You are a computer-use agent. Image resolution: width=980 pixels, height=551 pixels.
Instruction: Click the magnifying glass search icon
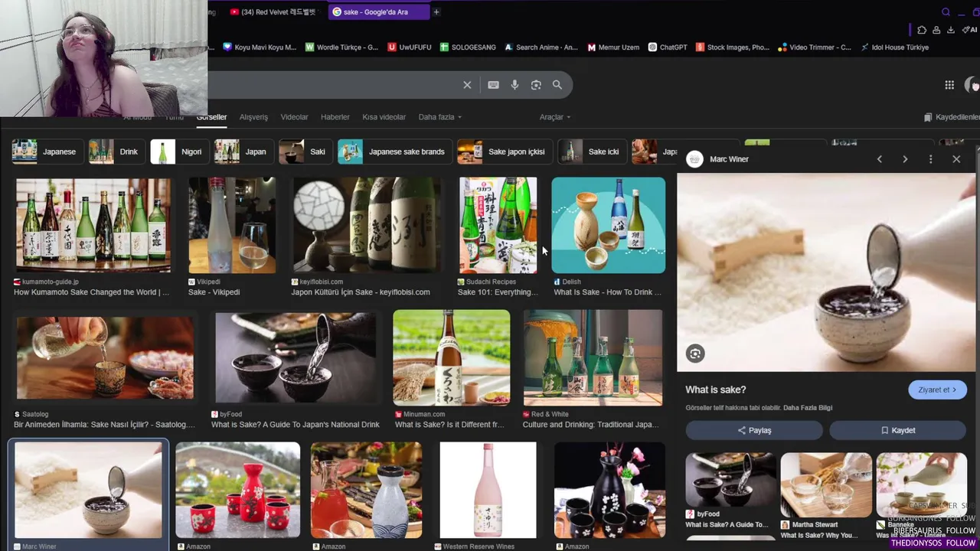click(x=557, y=85)
